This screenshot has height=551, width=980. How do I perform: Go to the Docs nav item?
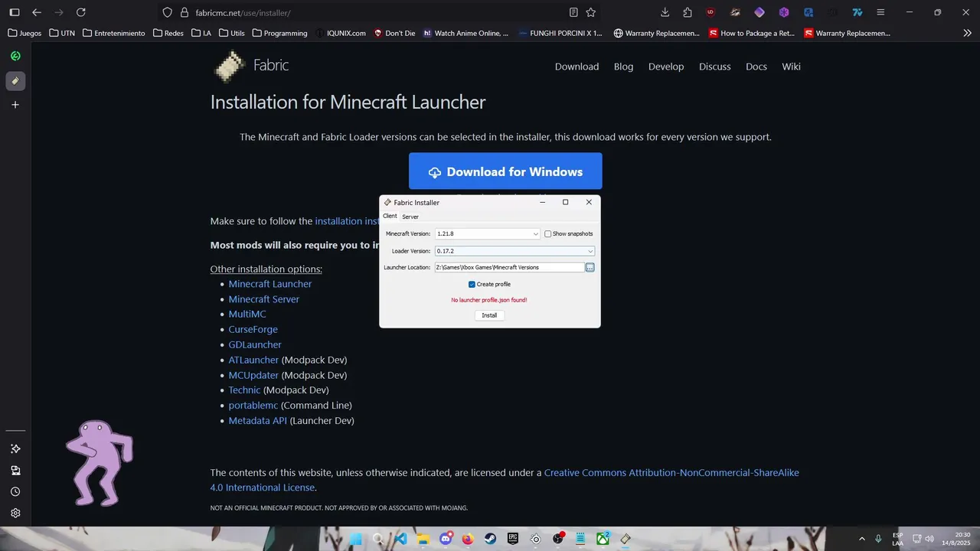pos(756,67)
